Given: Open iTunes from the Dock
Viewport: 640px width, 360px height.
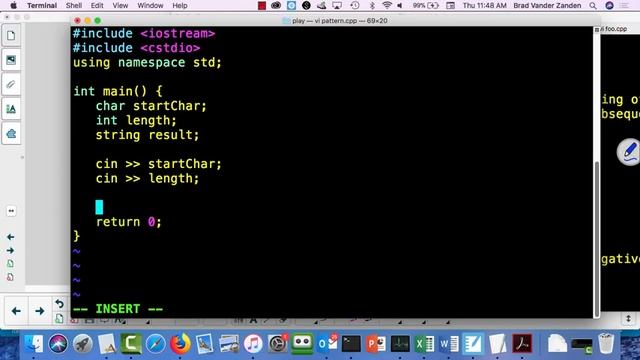Looking at the screenshot, I should coord(253,344).
